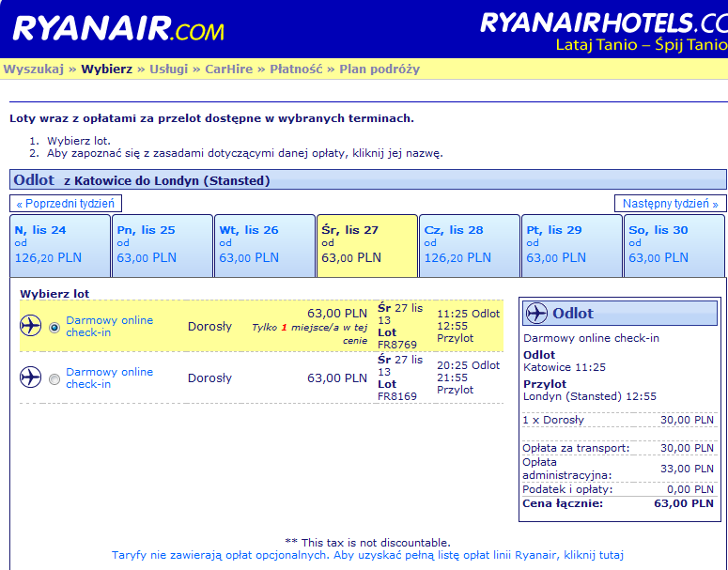Viewport: 728px width, 570px height.
Task: Click the plane icon beside flight FR8169
Action: pyautogui.click(x=30, y=377)
